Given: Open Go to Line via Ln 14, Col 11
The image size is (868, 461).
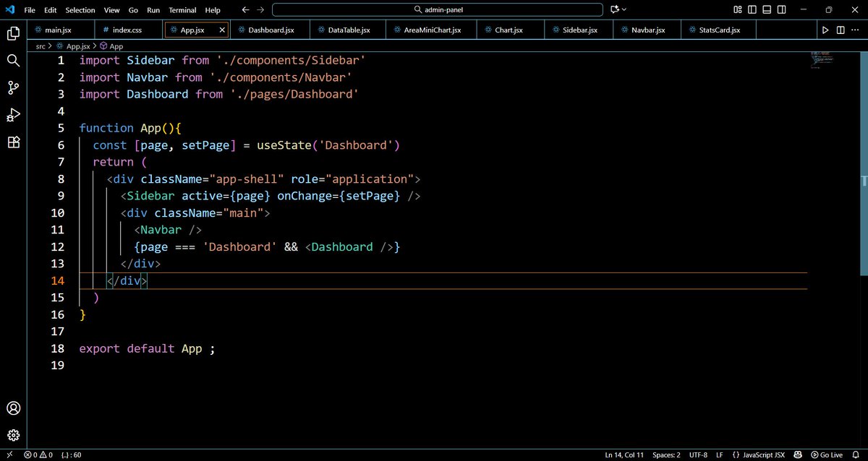Looking at the screenshot, I should (x=624, y=455).
